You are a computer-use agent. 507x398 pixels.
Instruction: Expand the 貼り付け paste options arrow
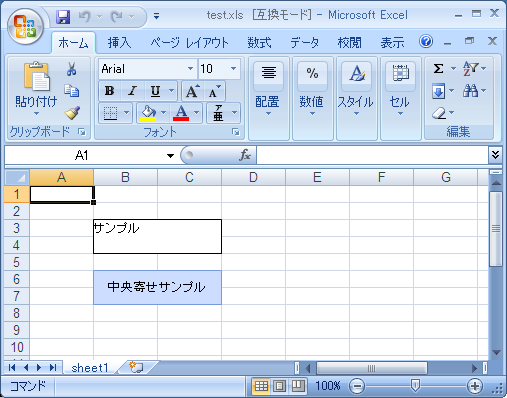(x=36, y=114)
